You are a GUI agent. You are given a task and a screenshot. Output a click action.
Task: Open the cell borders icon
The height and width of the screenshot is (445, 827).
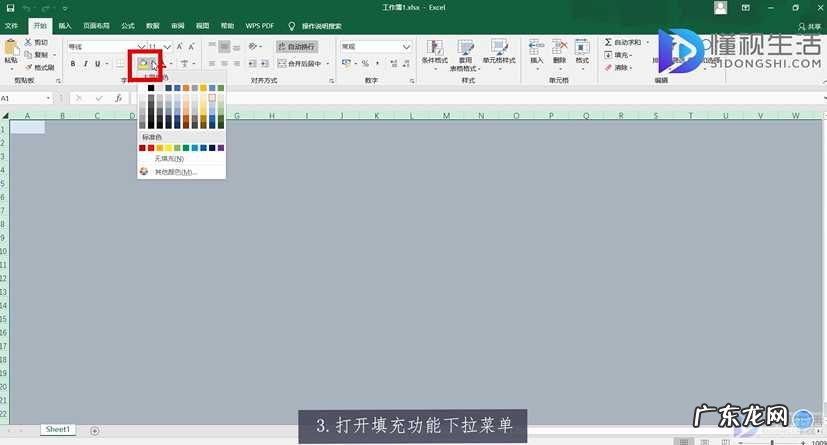tap(120, 64)
